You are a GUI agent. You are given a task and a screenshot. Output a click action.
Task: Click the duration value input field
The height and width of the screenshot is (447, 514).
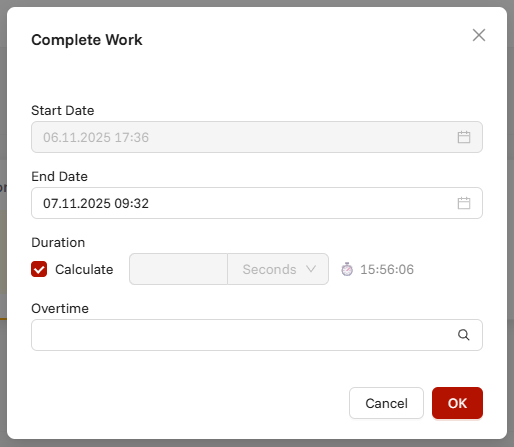[x=178, y=269]
